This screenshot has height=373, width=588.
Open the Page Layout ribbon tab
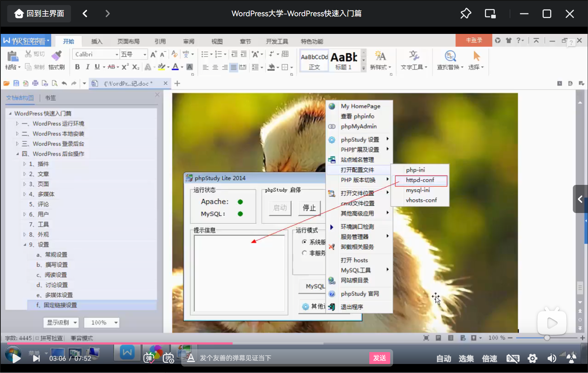[x=128, y=41]
